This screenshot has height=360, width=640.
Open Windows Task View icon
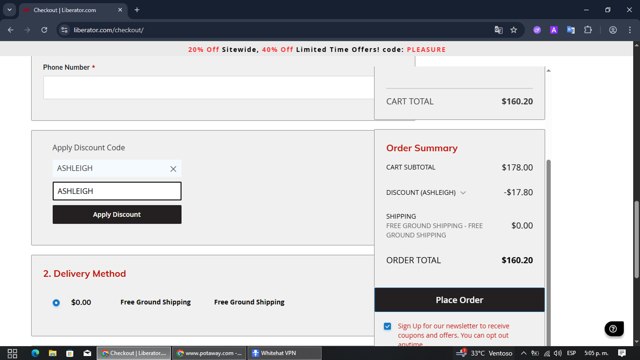12,353
